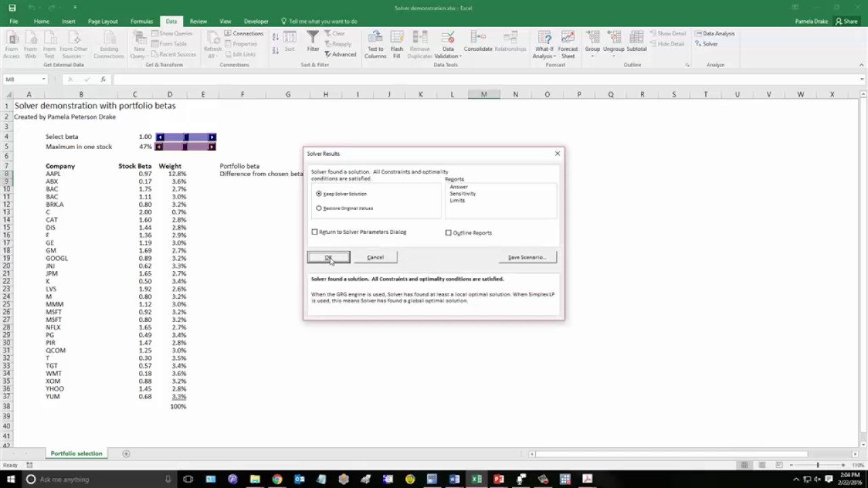Switch to the Review tab
Image resolution: width=868 pixels, height=488 pixels.
click(198, 21)
